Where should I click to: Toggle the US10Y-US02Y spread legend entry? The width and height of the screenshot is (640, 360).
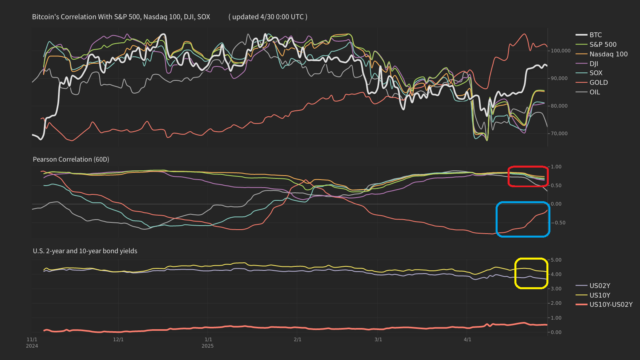604,304
